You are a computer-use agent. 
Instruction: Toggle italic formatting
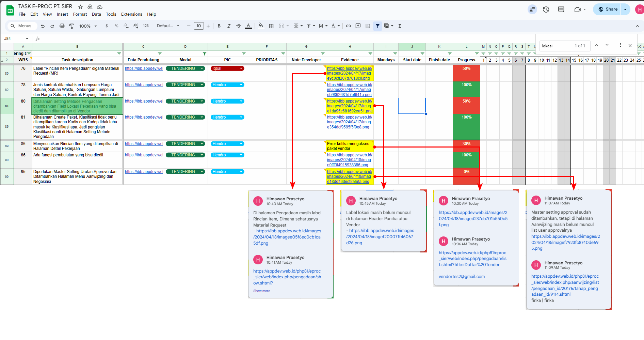tap(229, 26)
